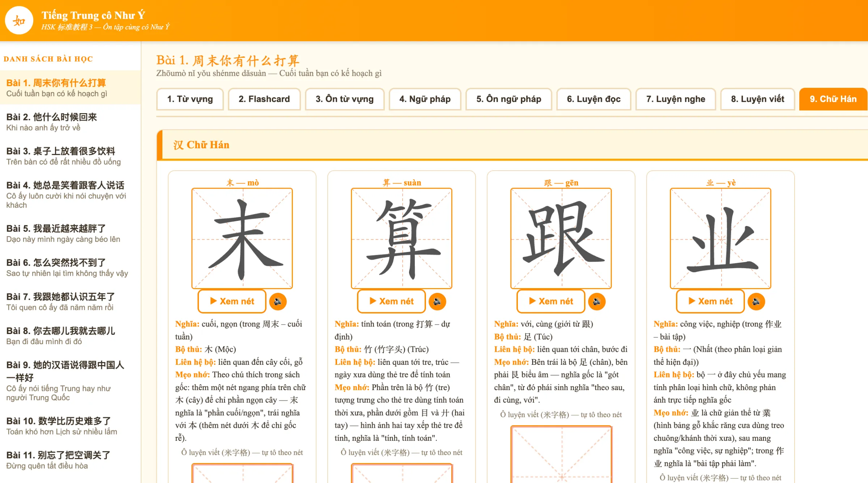Switch to the 6. Luyện đọc tab
This screenshot has height=483, width=868.
tap(594, 99)
